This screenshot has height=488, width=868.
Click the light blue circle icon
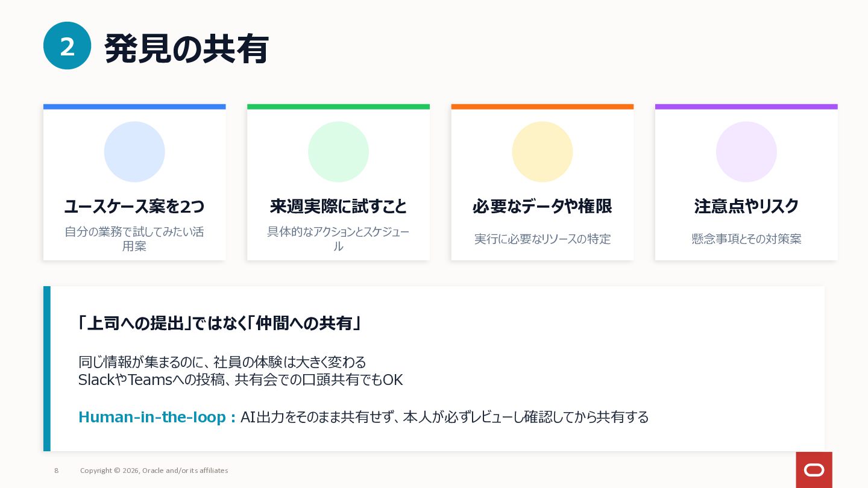(134, 152)
